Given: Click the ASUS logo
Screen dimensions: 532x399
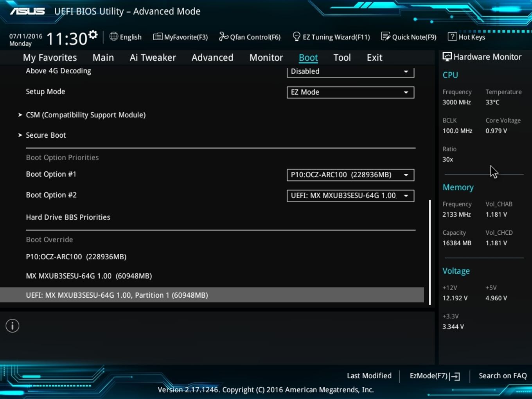Looking at the screenshot, I should pyautogui.click(x=27, y=11).
